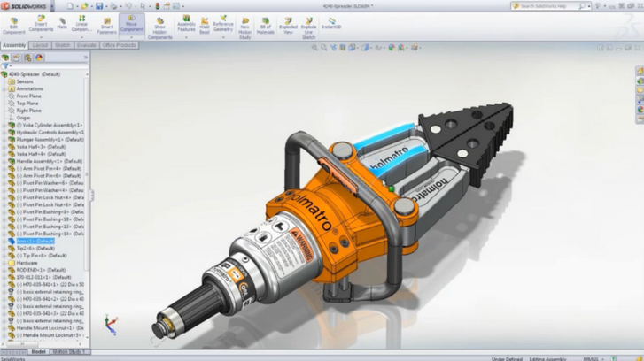Image resolution: width=644 pixels, height=361 pixels.
Task: Select the Mate tool
Action: (x=62, y=24)
